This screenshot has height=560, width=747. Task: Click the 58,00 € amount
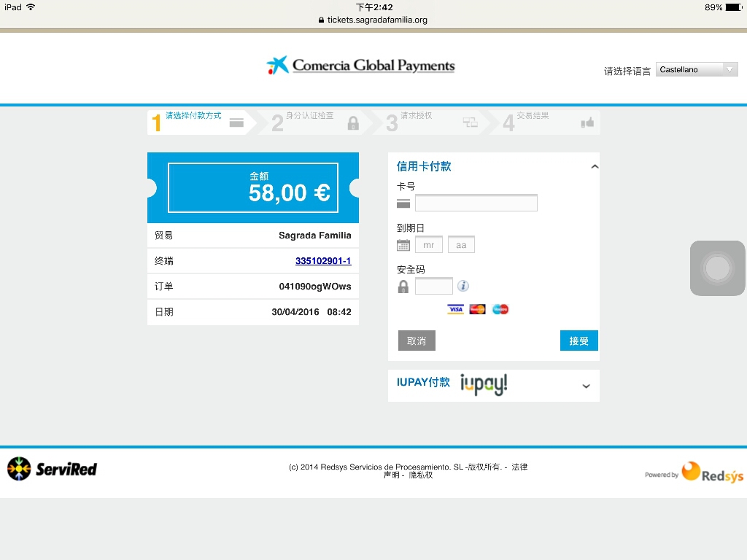coord(289,192)
